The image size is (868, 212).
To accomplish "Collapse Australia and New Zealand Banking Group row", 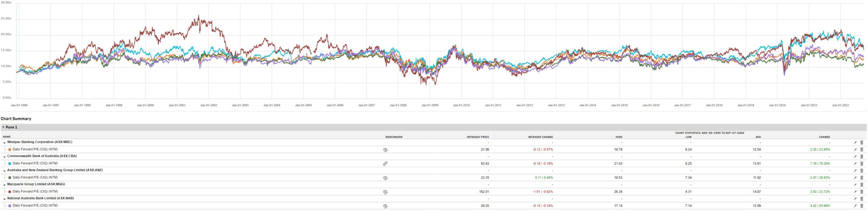I will [x=4, y=171].
